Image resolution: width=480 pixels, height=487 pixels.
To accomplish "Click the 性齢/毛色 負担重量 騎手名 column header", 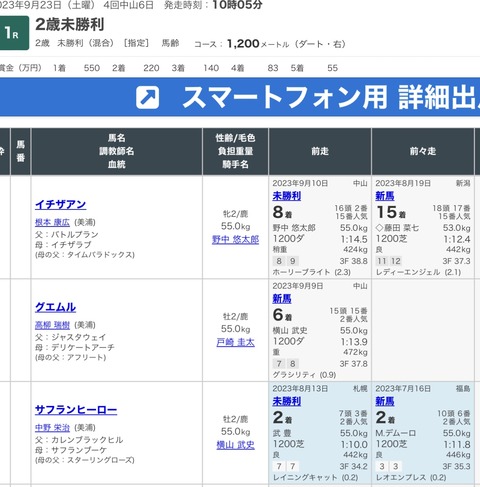I will point(235,151).
